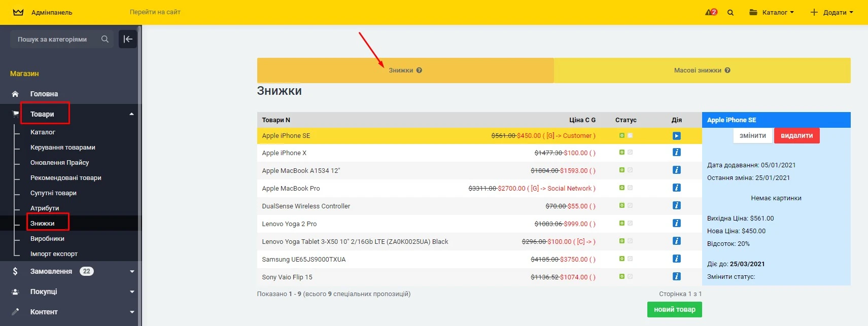Click the змінити button
Screen dimensions: 868x326
753,135
